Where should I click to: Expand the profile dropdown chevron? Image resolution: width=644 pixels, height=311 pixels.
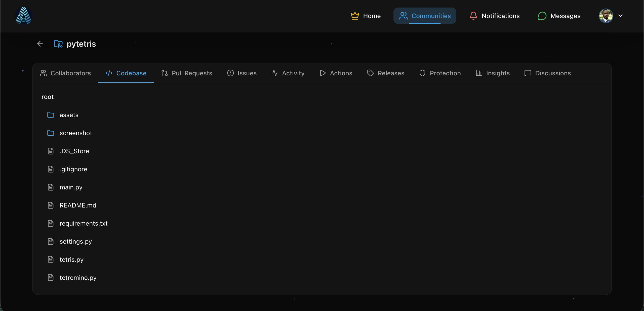pos(621,16)
